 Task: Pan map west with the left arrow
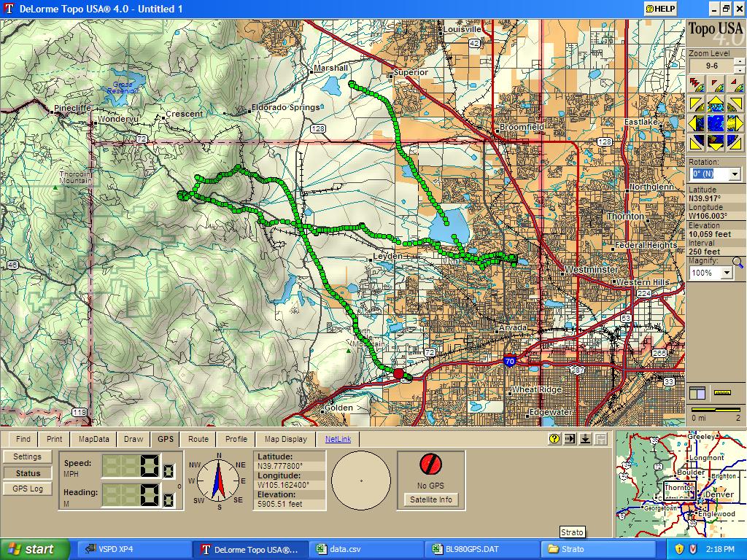click(x=697, y=122)
